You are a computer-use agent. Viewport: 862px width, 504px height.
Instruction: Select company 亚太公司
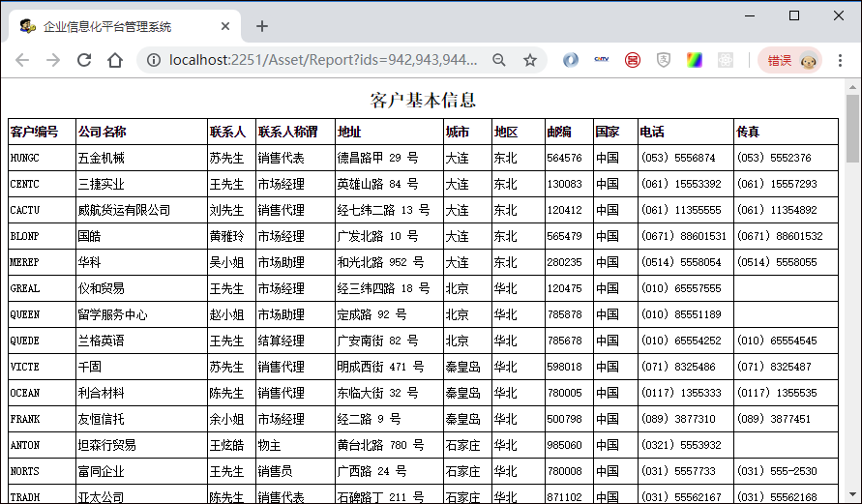tap(102, 497)
